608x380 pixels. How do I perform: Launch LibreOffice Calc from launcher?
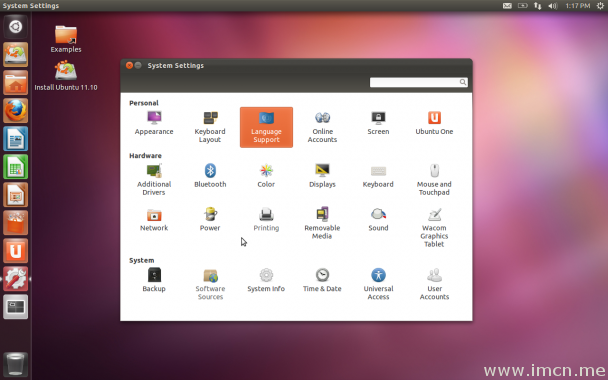[16, 167]
